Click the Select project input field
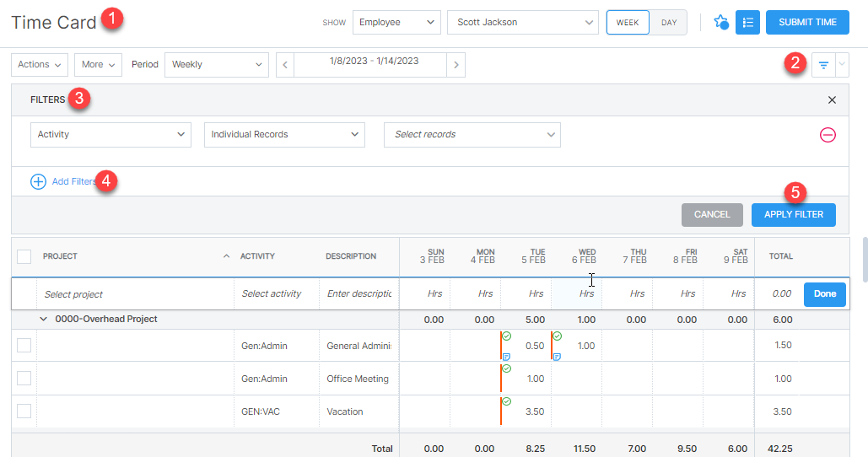 (x=135, y=294)
